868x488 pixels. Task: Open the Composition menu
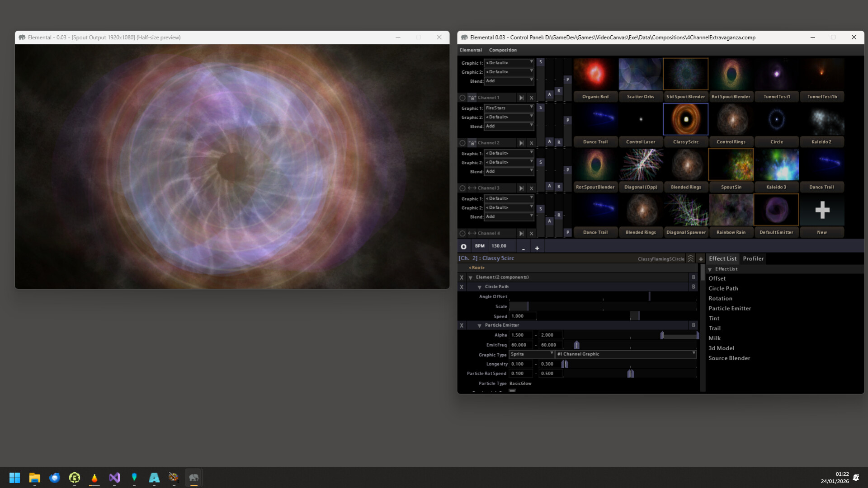pos(503,50)
